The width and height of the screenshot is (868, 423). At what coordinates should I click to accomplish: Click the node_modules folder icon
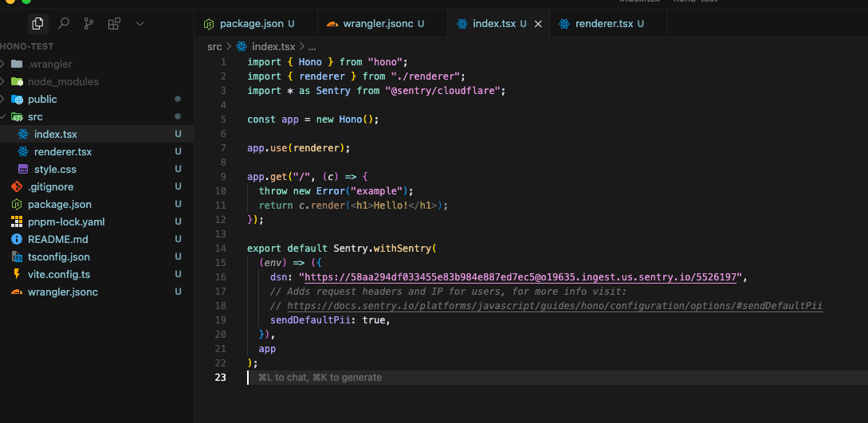[x=17, y=82]
